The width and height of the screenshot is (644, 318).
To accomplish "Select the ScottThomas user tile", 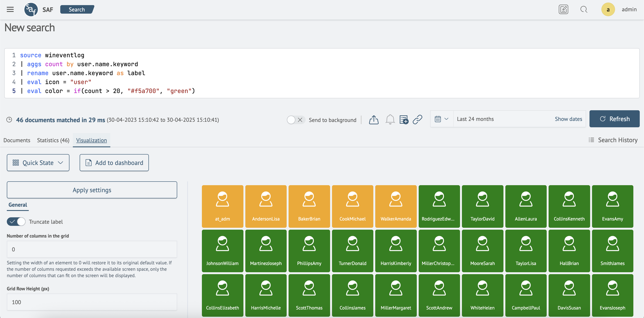I will (309, 295).
